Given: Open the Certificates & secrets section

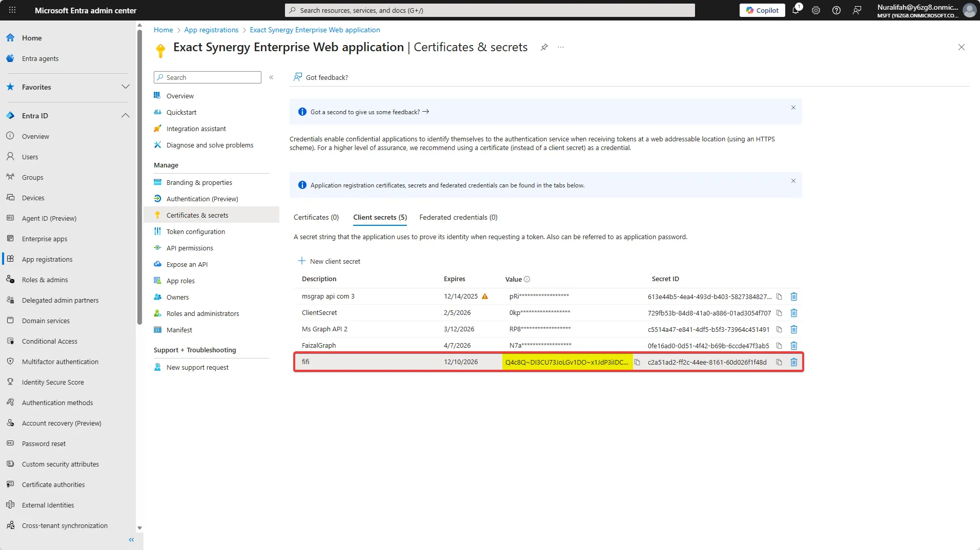Looking at the screenshot, I should pyautogui.click(x=197, y=215).
